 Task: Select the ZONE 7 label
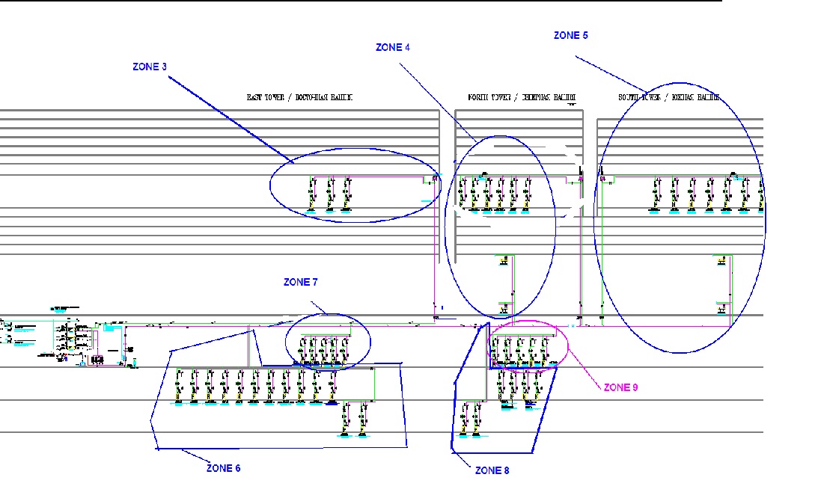301,282
